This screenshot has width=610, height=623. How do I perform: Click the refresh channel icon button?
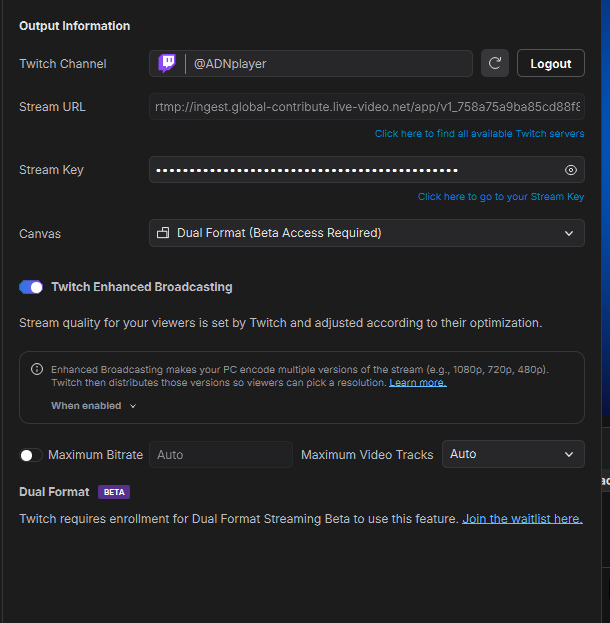[495, 63]
